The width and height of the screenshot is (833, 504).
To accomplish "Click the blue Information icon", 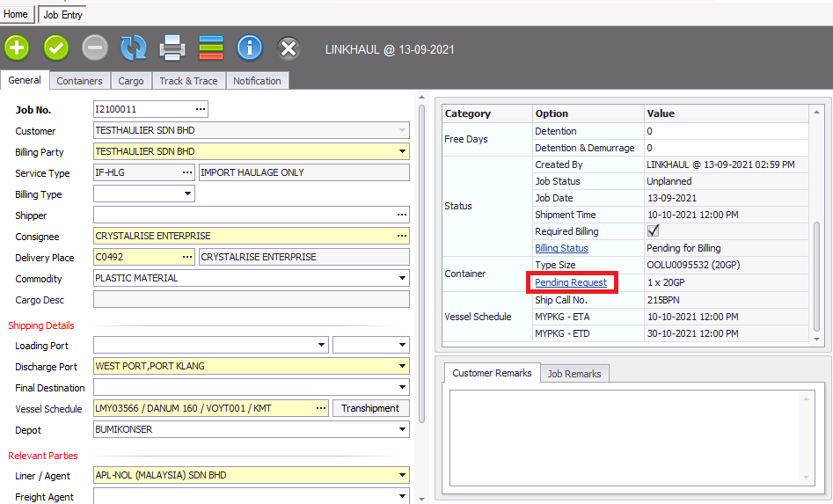I will click(250, 47).
